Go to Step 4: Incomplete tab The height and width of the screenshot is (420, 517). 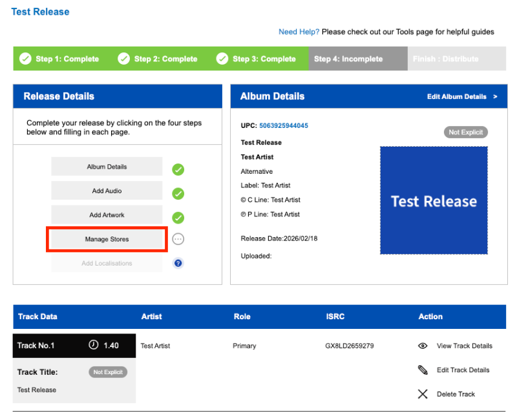pos(358,59)
